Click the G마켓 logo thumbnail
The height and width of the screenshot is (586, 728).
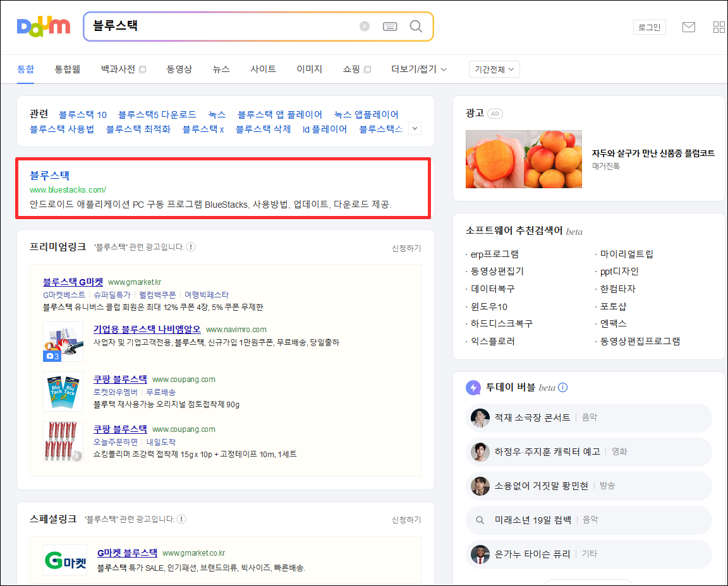[65, 561]
